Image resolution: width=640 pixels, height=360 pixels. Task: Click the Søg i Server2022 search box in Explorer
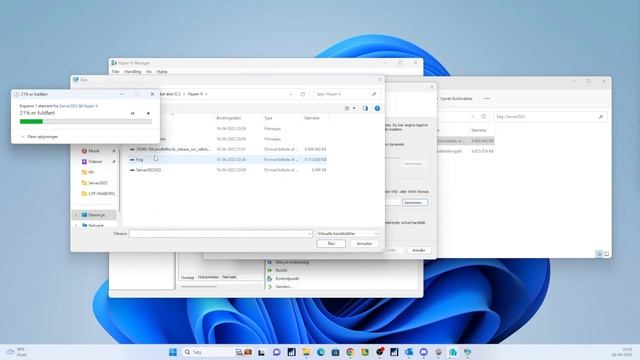pos(550,117)
